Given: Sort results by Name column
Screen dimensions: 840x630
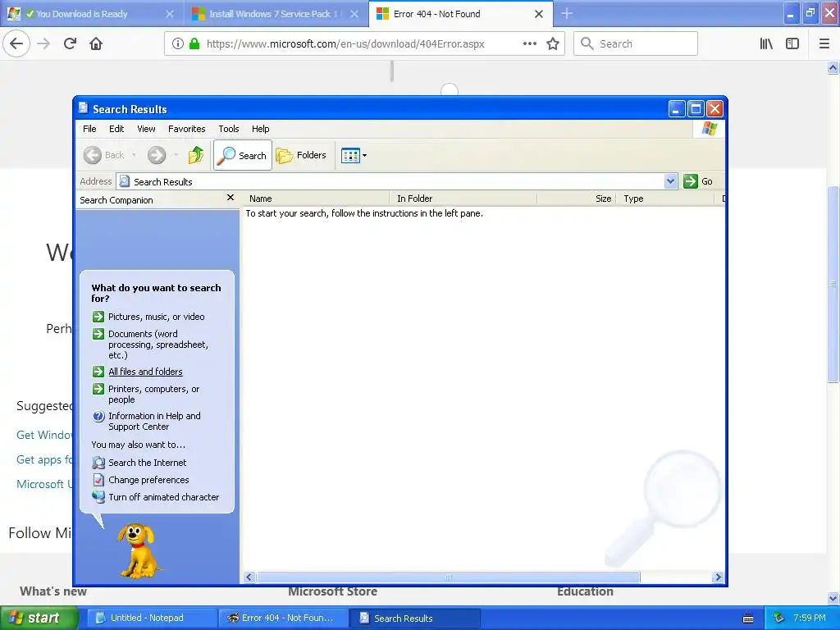Looking at the screenshot, I should click(315, 199).
